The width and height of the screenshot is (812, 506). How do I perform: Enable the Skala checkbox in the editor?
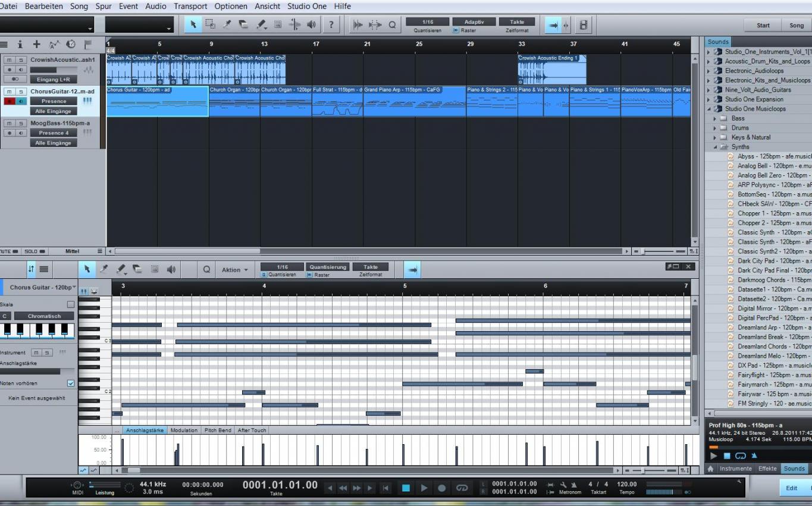(x=71, y=304)
